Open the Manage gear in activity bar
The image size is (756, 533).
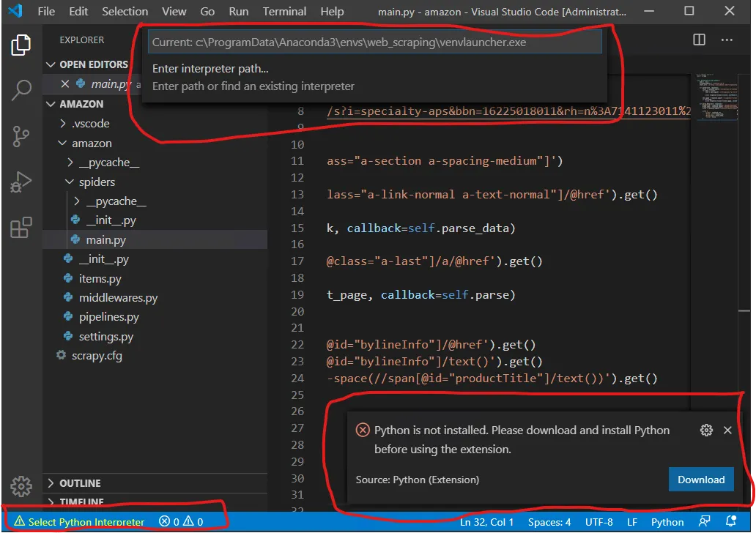click(21, 485)
